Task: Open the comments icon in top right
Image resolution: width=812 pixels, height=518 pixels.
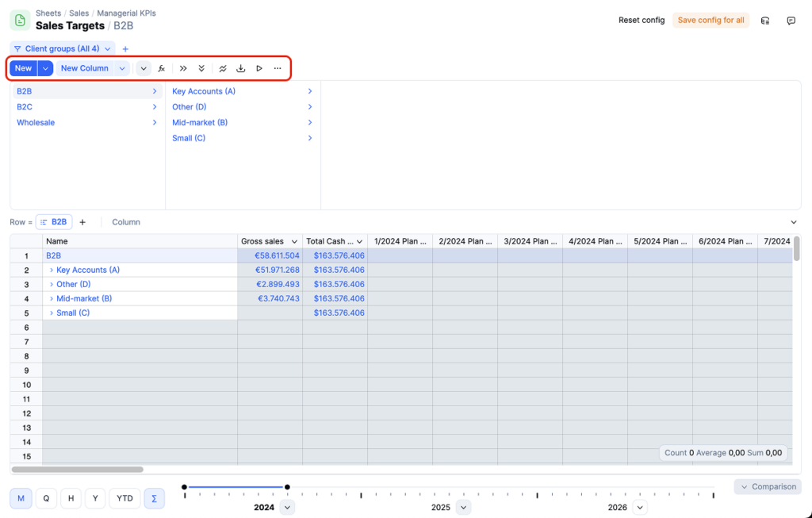Action: [x=791, y=21]
